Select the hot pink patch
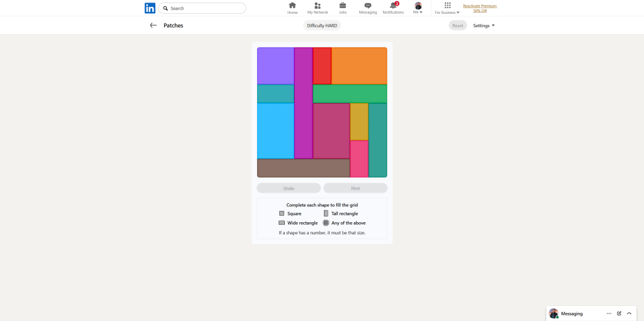 click(359, 159)
